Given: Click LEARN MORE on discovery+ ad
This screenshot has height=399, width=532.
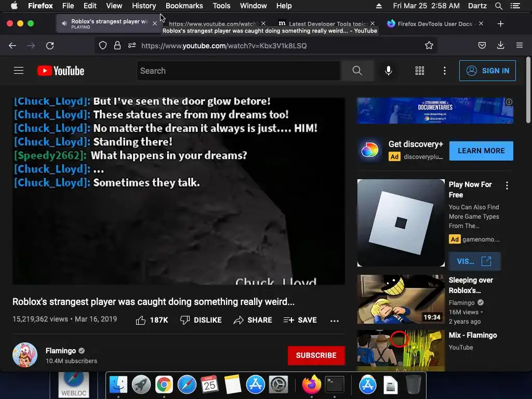Looking at the screenshot, I should tap(481, 151).
